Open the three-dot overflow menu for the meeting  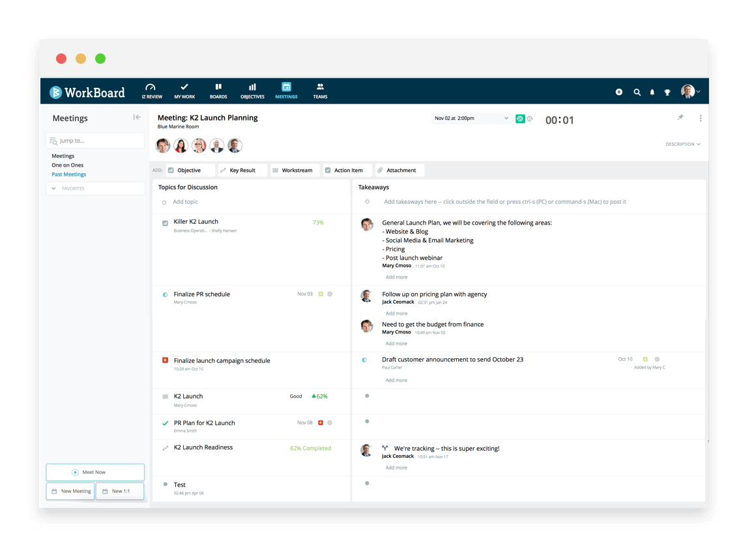coord(701,117)
